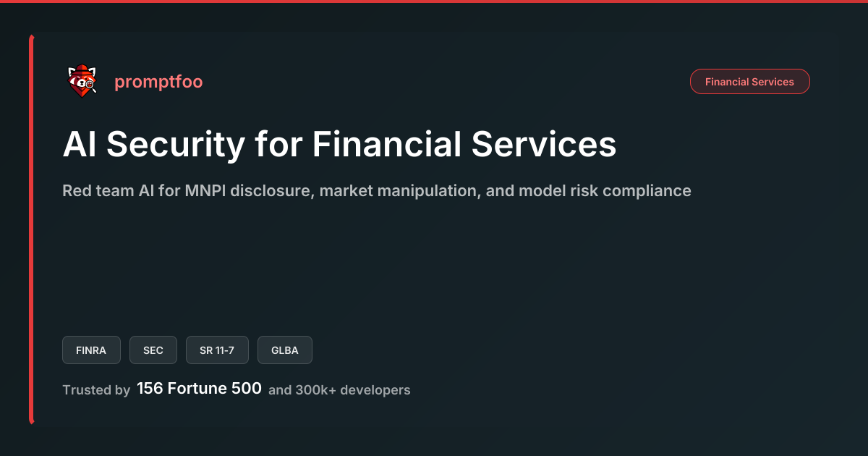Select the Financial Services pill badge
Image resolution: width=868 pixels, height=456 pixels.
tap(749, 82)
